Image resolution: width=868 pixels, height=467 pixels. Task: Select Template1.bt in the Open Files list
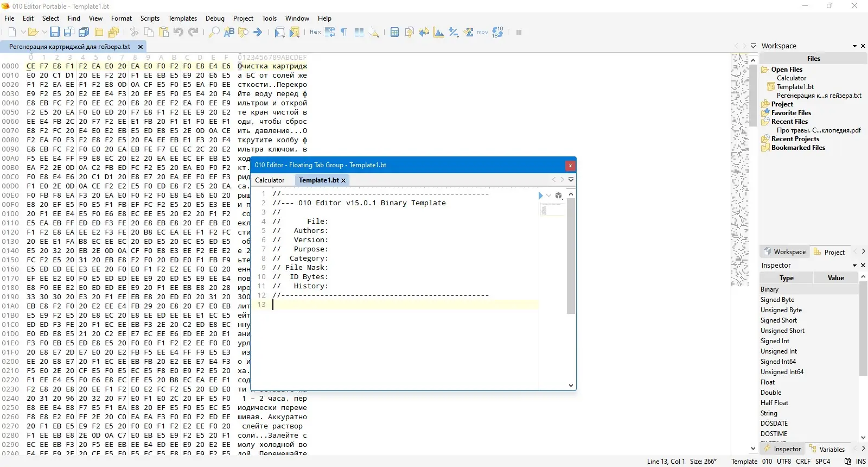(x=795, y=87)
